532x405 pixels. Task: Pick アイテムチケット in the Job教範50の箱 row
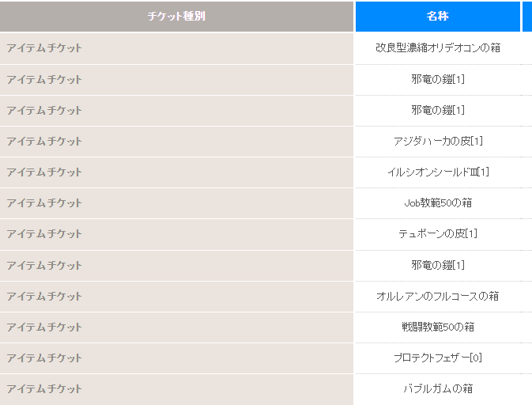click(44, 202)
